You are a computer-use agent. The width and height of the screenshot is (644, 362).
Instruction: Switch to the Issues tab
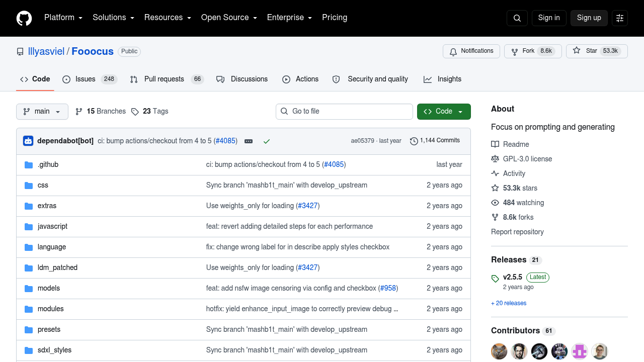[90, 79]
